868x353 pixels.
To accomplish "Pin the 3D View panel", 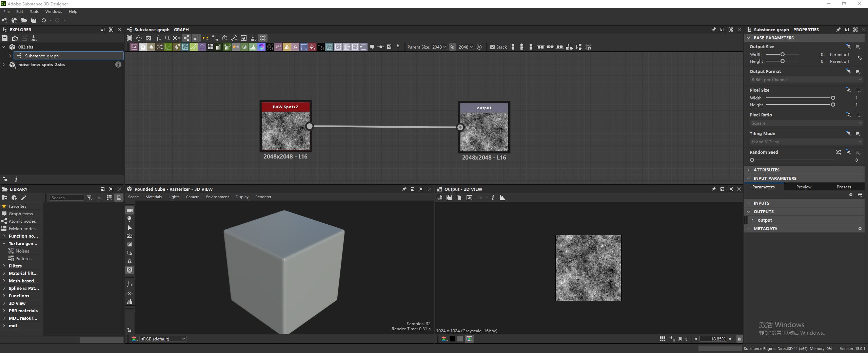I will (404, 189).
